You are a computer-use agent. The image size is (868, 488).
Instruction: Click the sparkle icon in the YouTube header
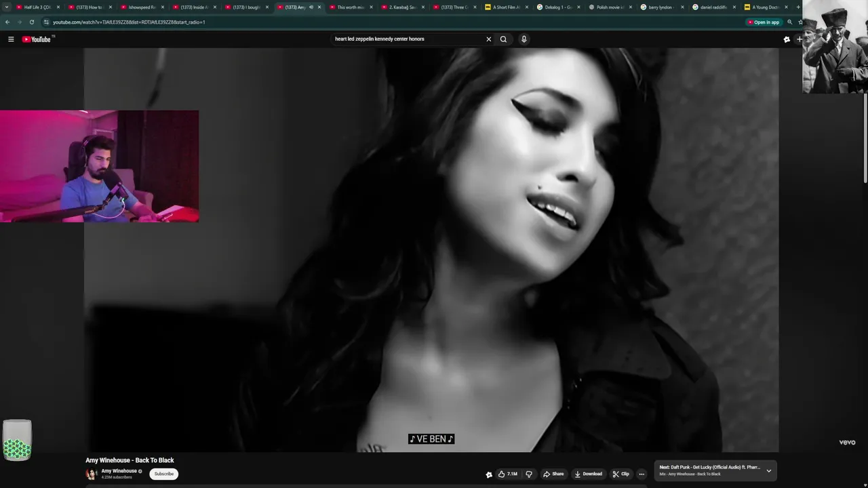787,39
